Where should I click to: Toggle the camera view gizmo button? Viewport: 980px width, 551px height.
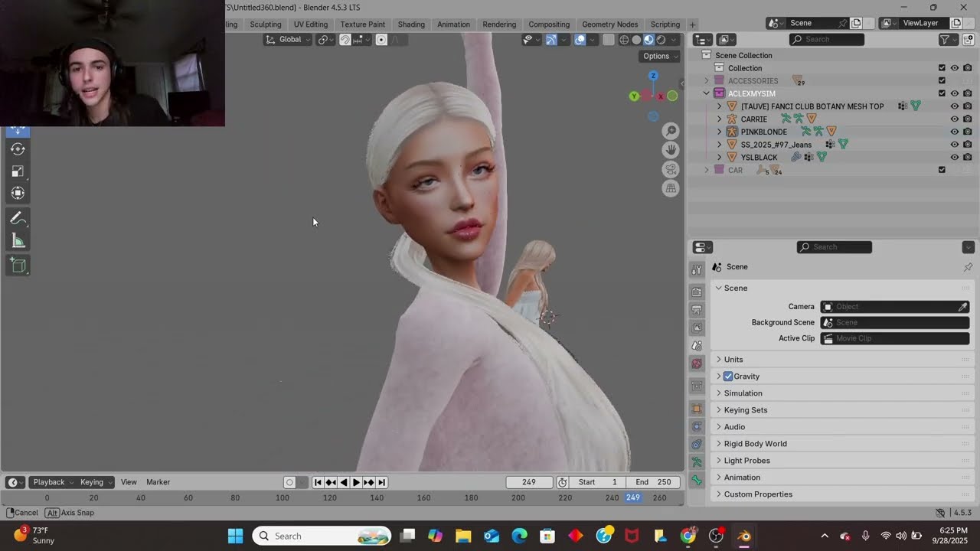coord(671,169)
